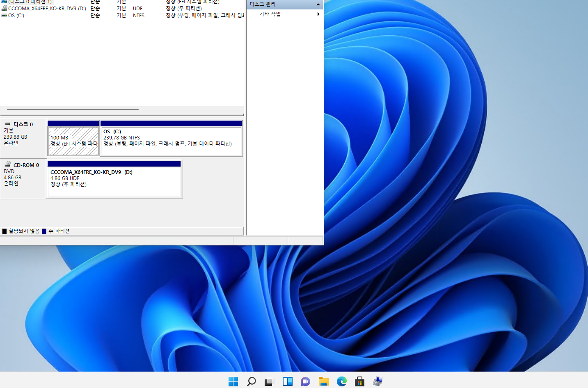Launch Chat from the taskbar
The width and height of the screenshot is (588, 388).
pyautogui.click(x=305, y=381)
